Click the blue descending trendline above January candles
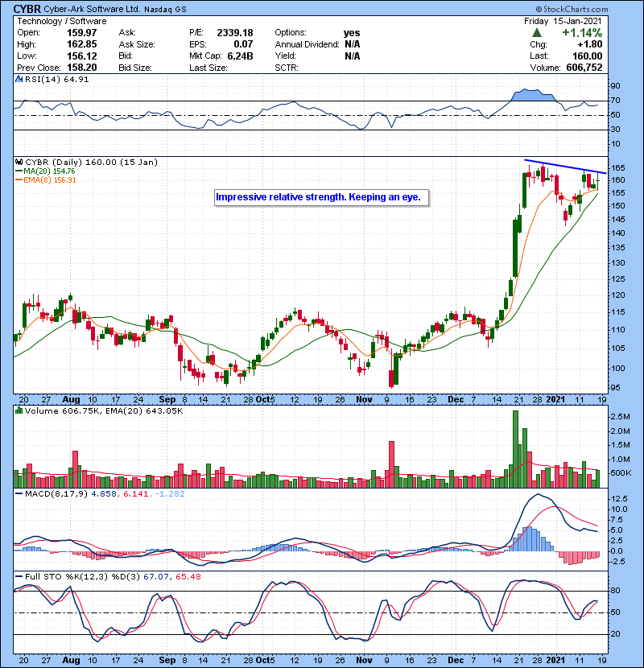This screenshot has width=644, height=668. (x=565, y=167)
